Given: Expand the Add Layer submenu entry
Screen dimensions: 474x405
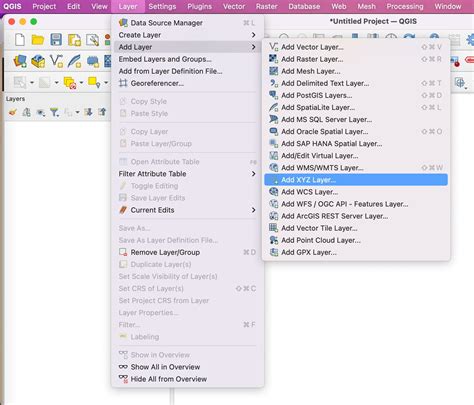Looking at the screenshot, I should (187, 47).
